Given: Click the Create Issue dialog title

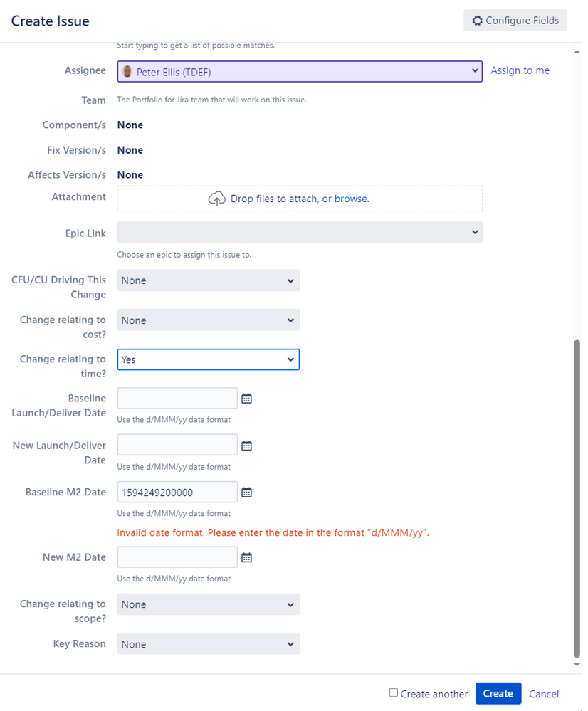Looking at the screenshot, I should tap(51, 21).
